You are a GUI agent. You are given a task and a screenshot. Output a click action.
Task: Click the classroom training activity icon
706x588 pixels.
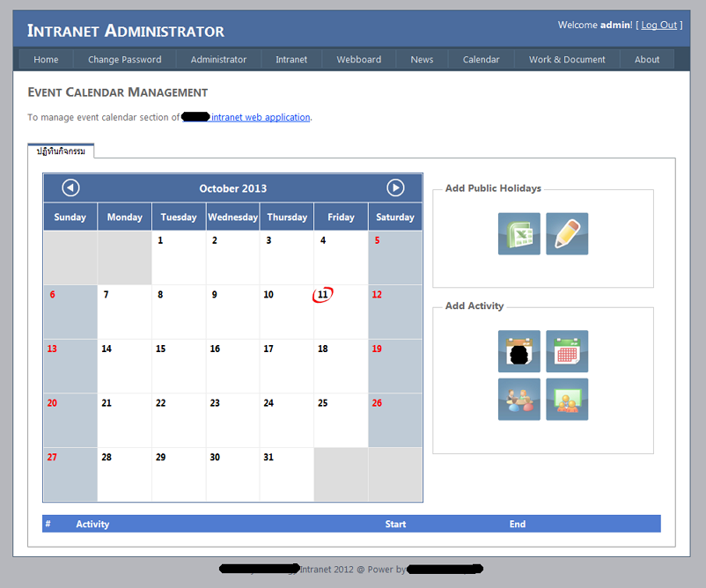[x=567, y=400]
